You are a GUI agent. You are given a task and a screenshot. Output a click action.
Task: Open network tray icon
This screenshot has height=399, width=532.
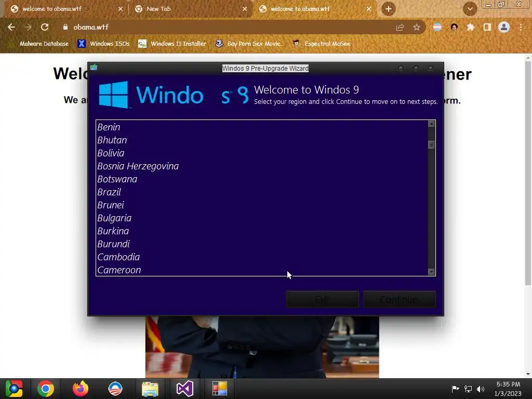(x=468, y=389)
